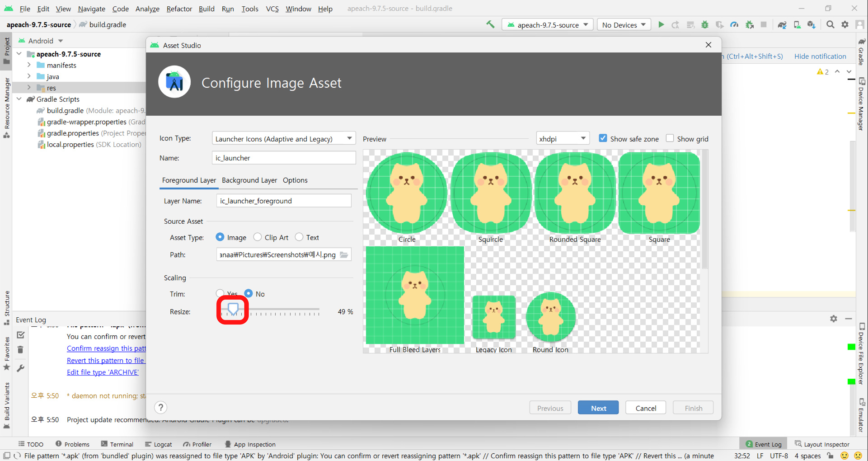The width and height of the screenshot is (868, 461).
Task: Enable the Show grid checkbox
Action: coord(670,138)
